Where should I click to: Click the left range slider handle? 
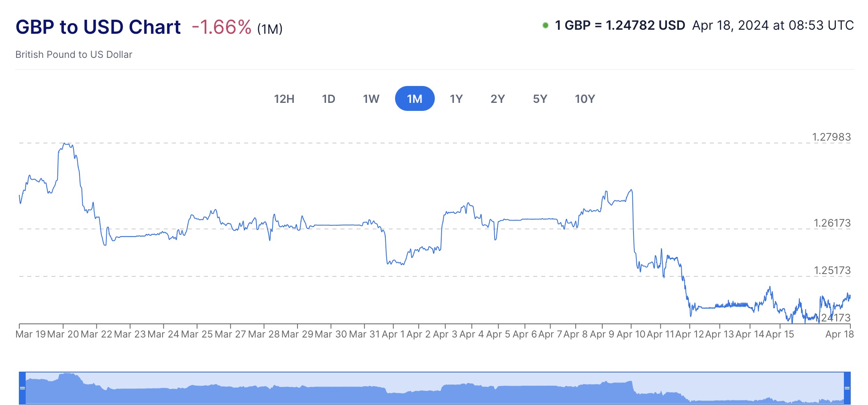click(x=22, y=388)
